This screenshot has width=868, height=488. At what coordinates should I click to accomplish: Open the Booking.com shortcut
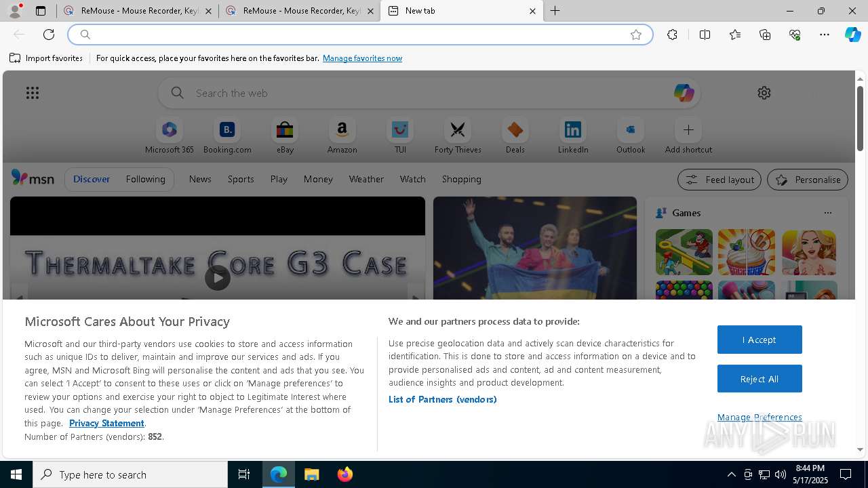(x=227, y=136)
